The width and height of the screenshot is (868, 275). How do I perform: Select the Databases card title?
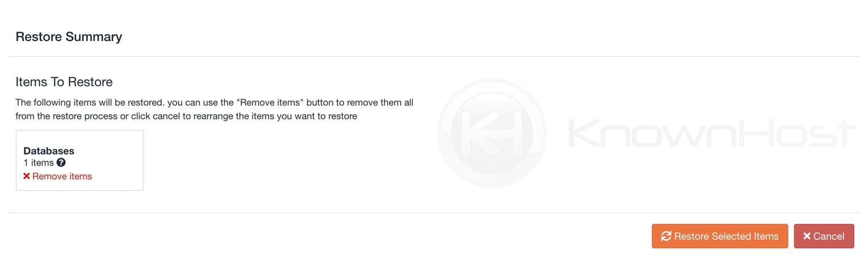point(49,151)
